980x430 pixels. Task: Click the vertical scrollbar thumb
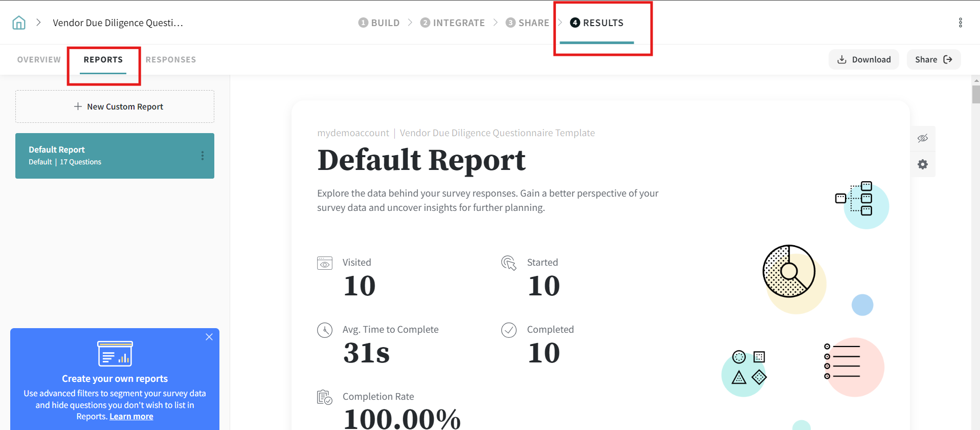click(x=976, y=95)
